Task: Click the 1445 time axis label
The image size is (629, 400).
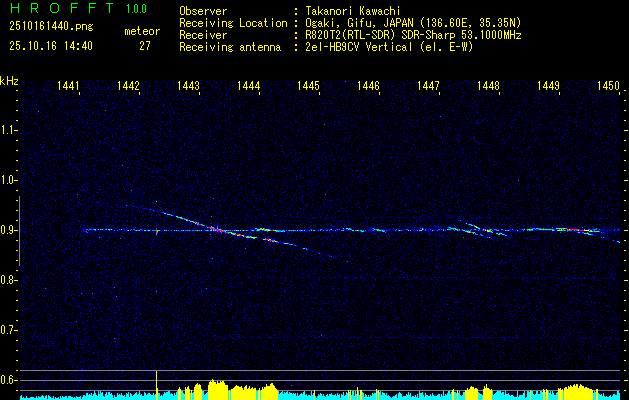Action: coord(308,85)
